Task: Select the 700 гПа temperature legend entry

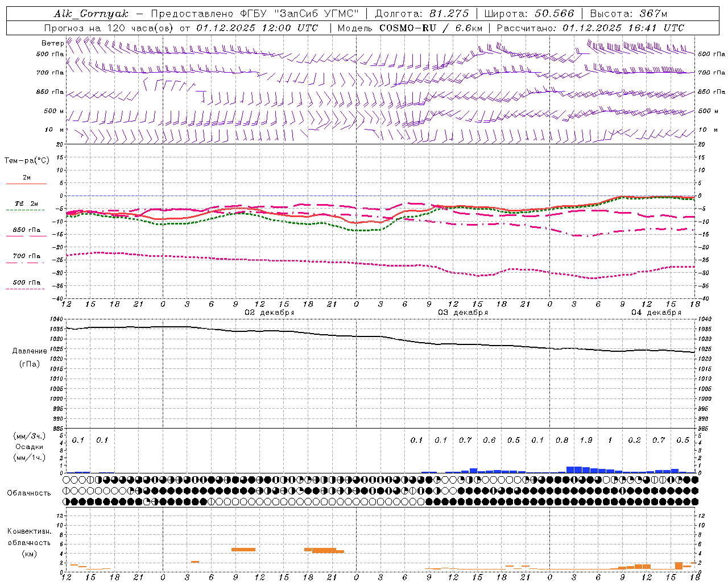Action: pos(26,256)
